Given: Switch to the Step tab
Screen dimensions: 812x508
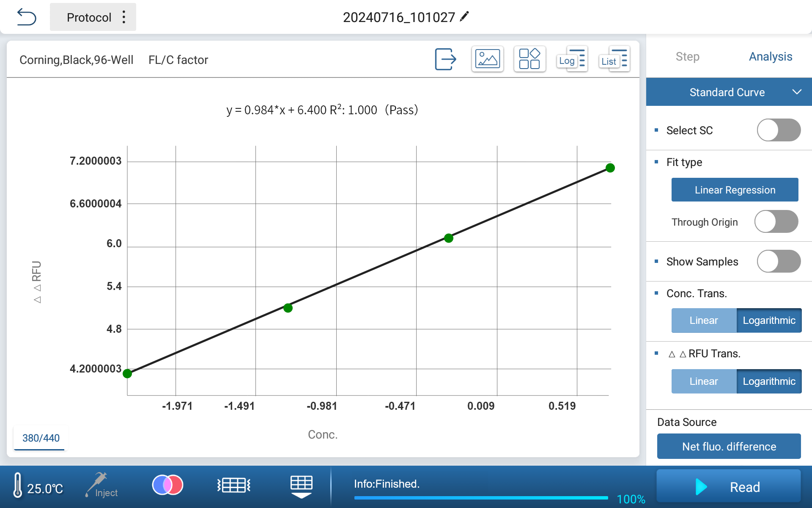Looking at the screenshot, I should point(687,56).
